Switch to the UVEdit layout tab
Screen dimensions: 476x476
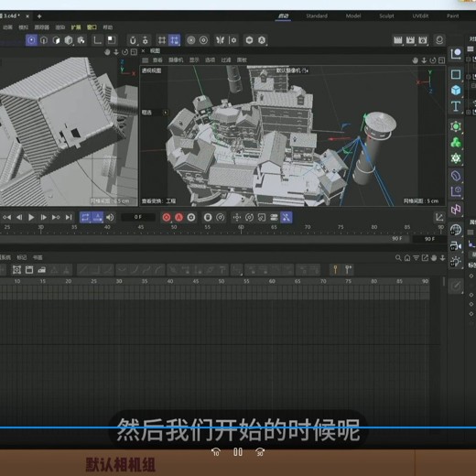pyautogui.click(x=420, y=16)
